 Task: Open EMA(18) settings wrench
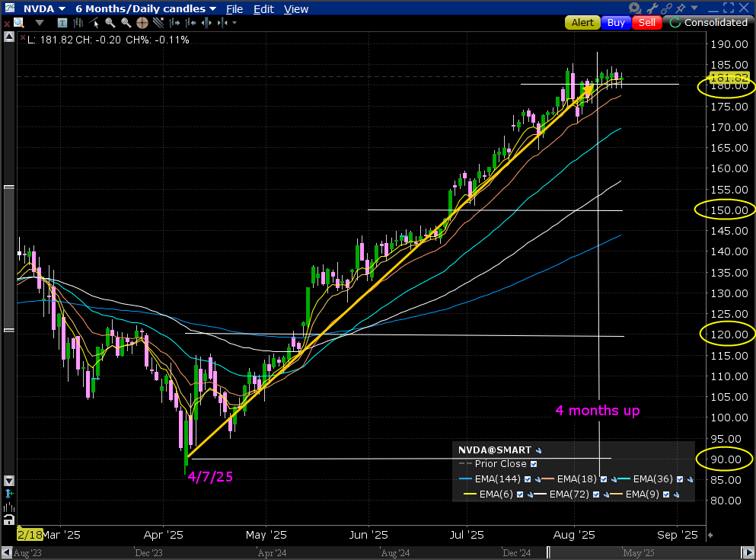coord(614,479)
